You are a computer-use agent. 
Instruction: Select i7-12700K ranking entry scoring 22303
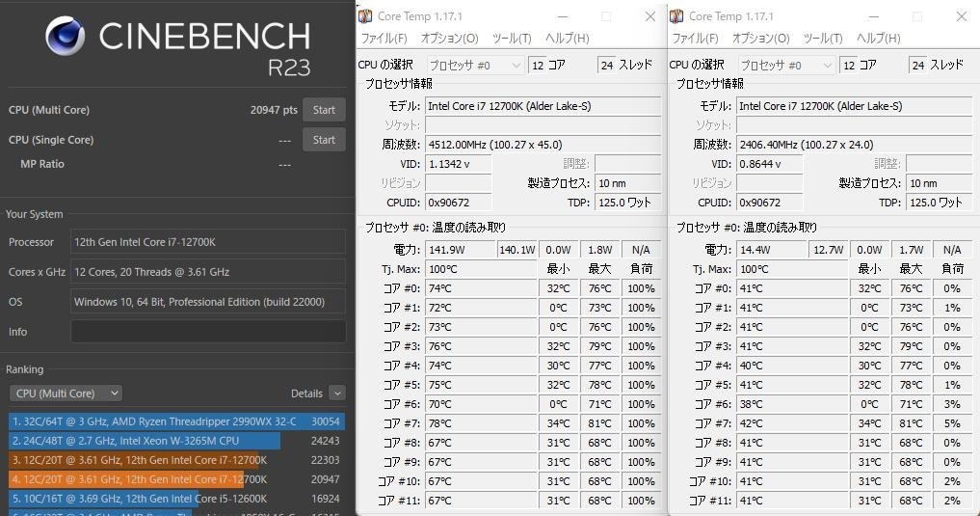tap(176, 460)
